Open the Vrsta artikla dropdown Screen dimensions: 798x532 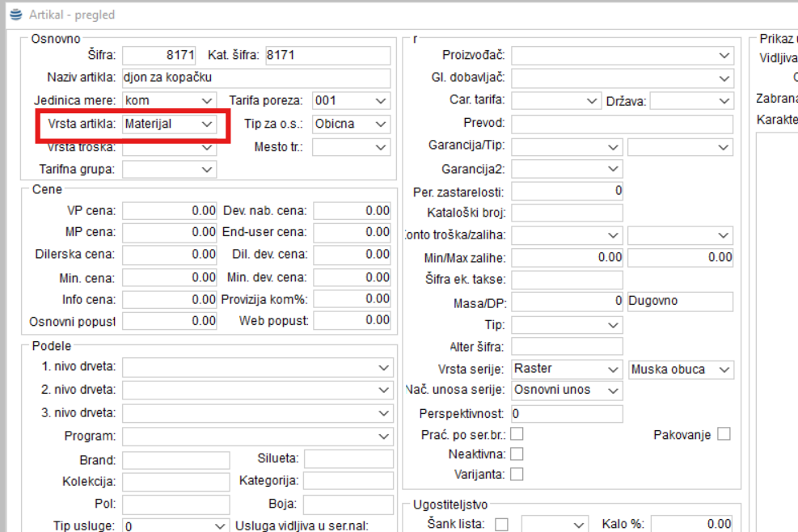pyautogui.click(x=207, y=124)
